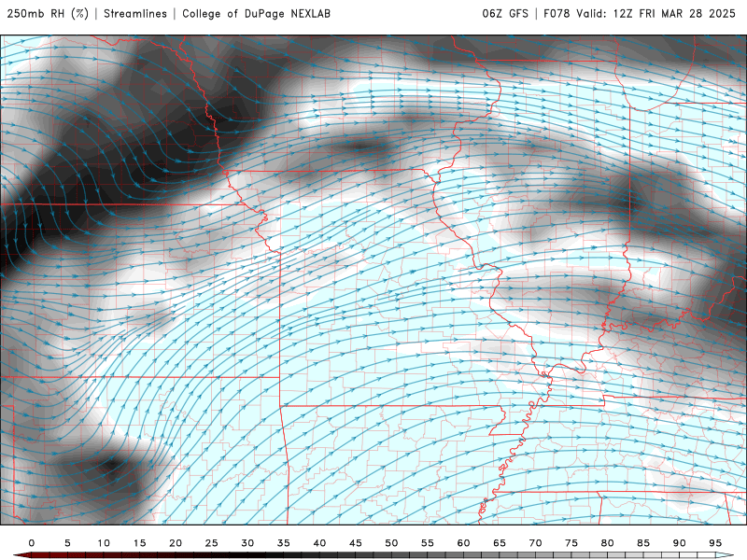Screen dimensions: 747x560
Task: Click the colorbar label "40"
Action: pyautogui.click(x=319, y=543)
